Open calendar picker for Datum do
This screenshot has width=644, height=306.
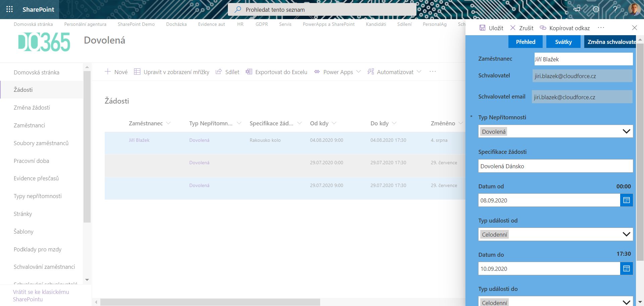click(x=626, y=269)
